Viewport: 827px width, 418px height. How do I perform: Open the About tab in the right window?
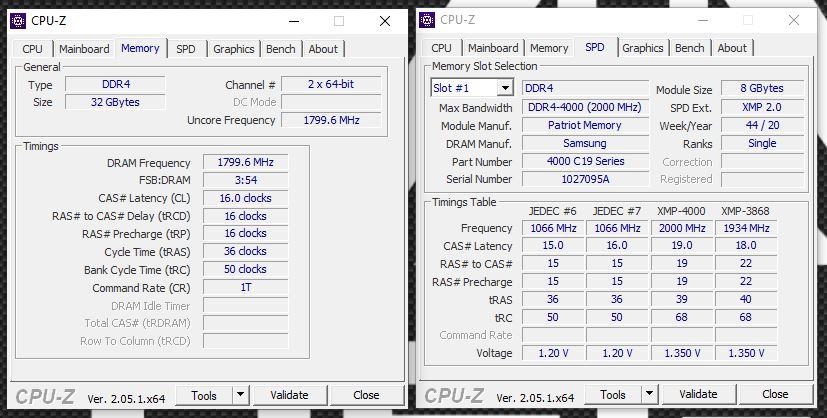pos(732,48)
